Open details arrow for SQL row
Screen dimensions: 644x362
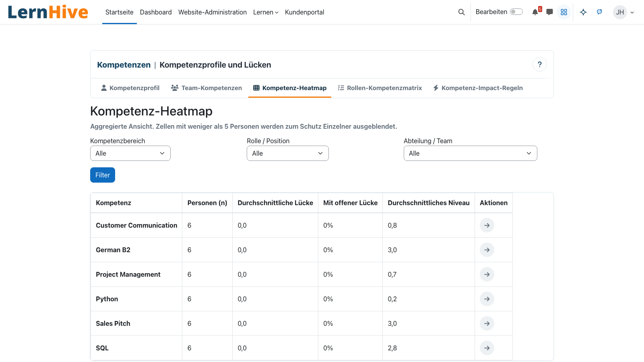487,348
